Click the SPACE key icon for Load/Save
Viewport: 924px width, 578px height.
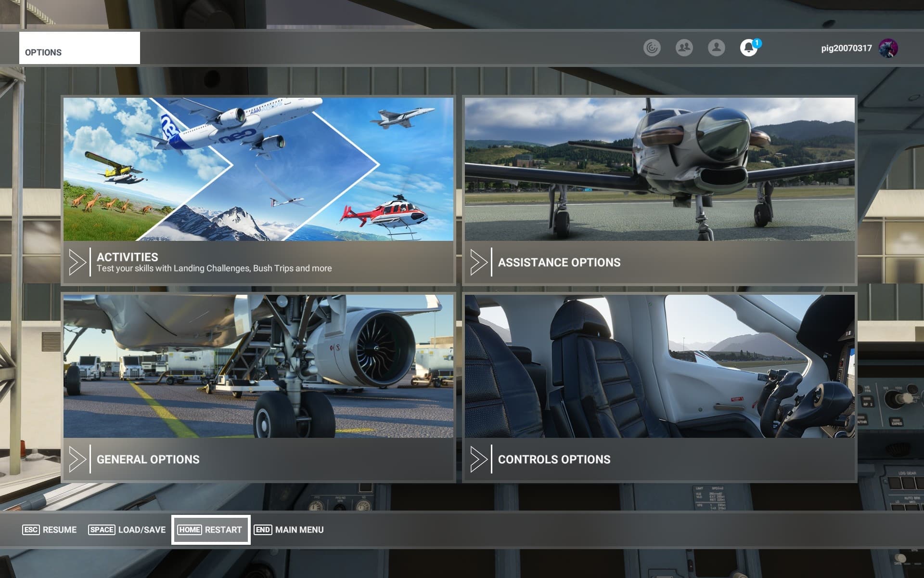coord(102,530)
